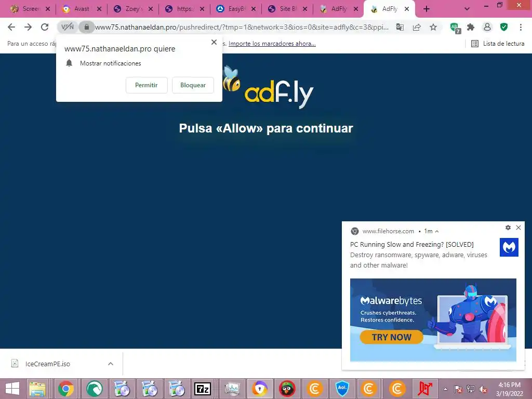
Task: Open the AOL shield taskbar icon
Action: click(x=342, y=389)
